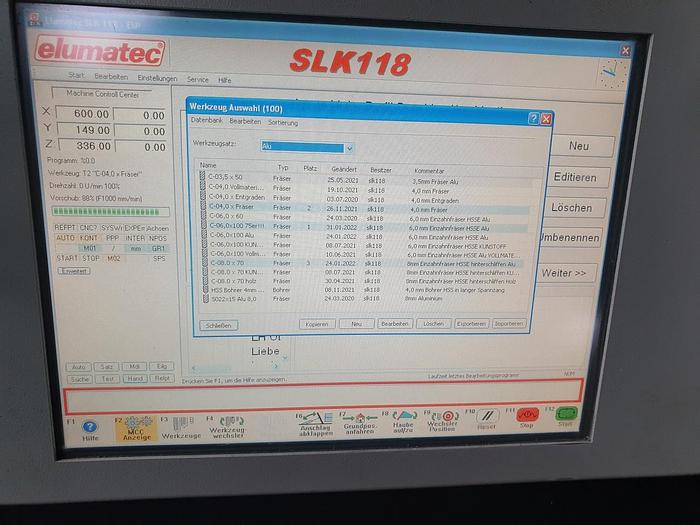Click tool icon beside 5022x15 Alu 8,0
700x525 pixels.
point(206,299)
